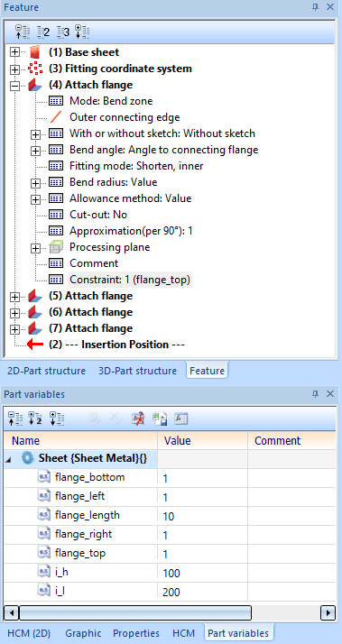Click the horizontal scrollbar right arrow
This screenshot has height=644, width=342.
coord(328,612)
